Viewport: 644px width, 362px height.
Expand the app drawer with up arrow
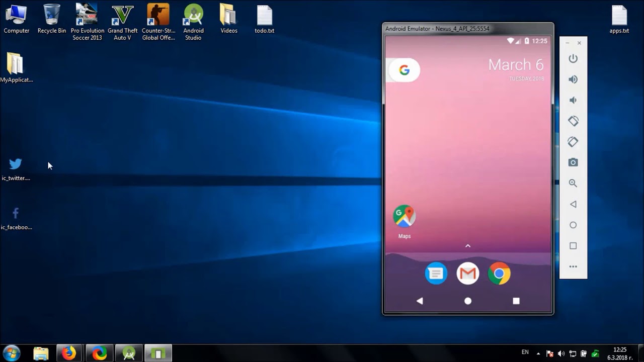468,246
